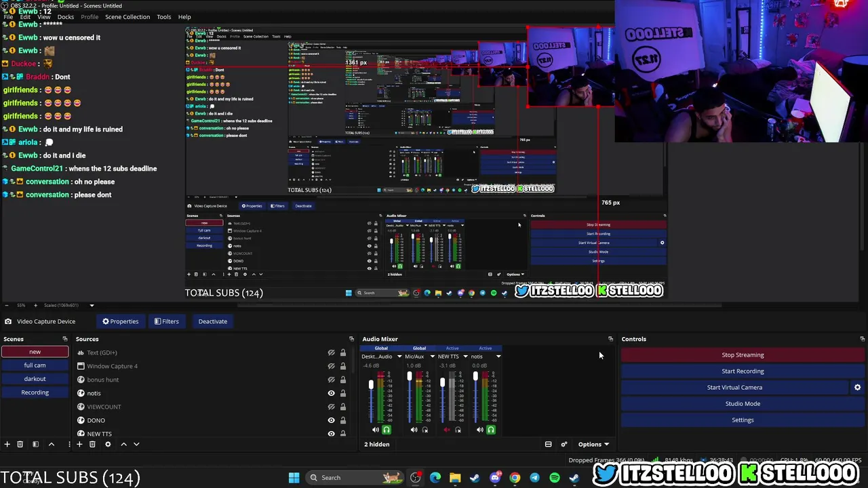Open the Scene Collection menu
Viewport: 868px width, 488px height.
coord(127,17)
